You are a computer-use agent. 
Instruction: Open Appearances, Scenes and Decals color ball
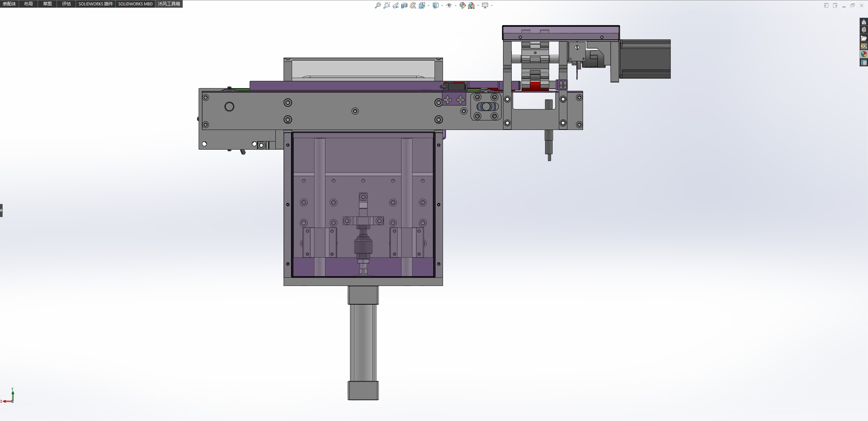tap(864, 54)
